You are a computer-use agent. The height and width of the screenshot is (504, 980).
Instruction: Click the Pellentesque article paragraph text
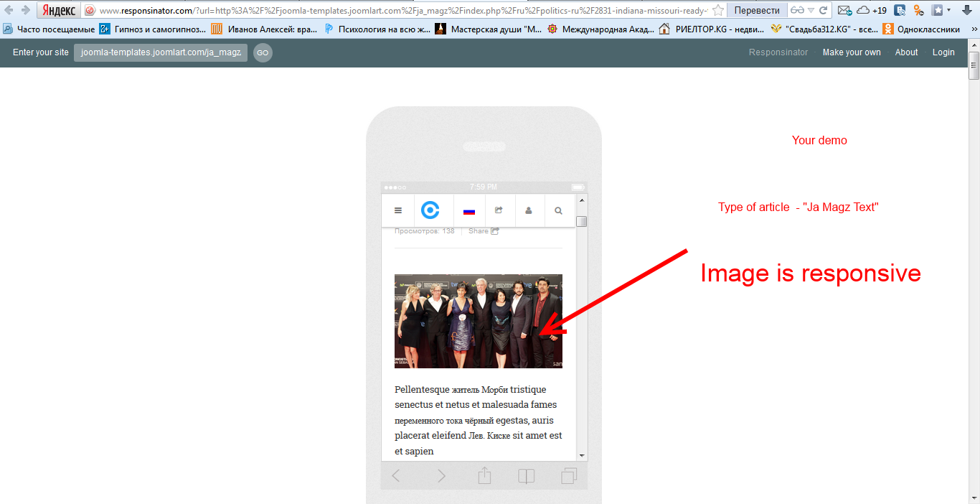479,420
